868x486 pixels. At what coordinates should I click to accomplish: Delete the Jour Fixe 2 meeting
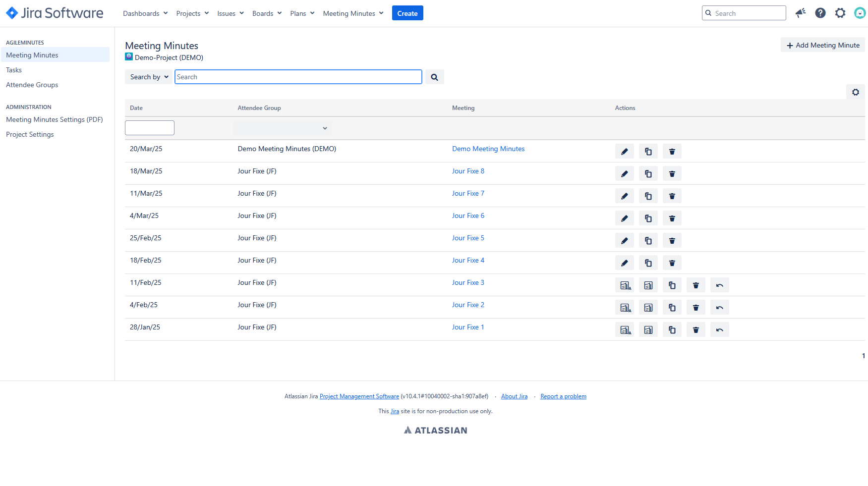click(695, 308)
